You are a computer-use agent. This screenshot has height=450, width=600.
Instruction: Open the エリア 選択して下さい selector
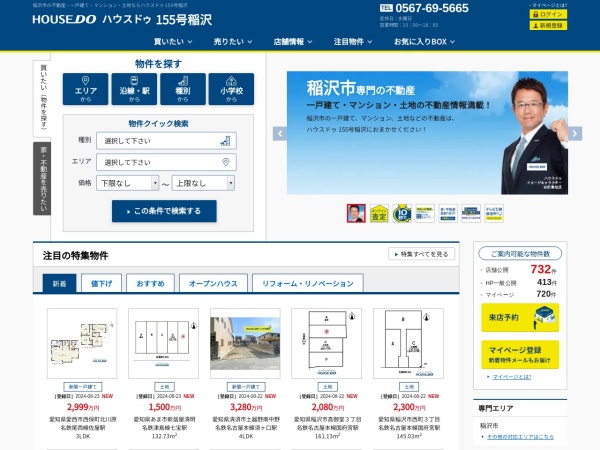point(166,162)
